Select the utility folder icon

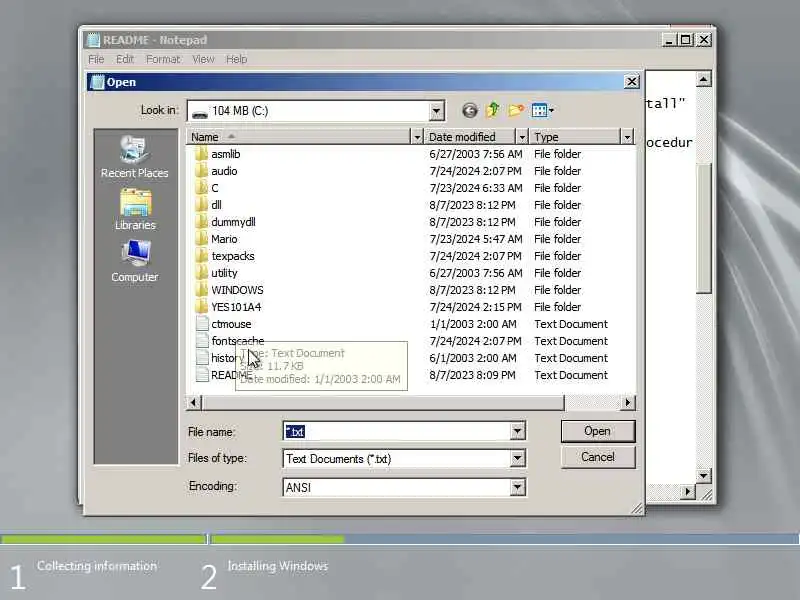[x=202, y=273]
